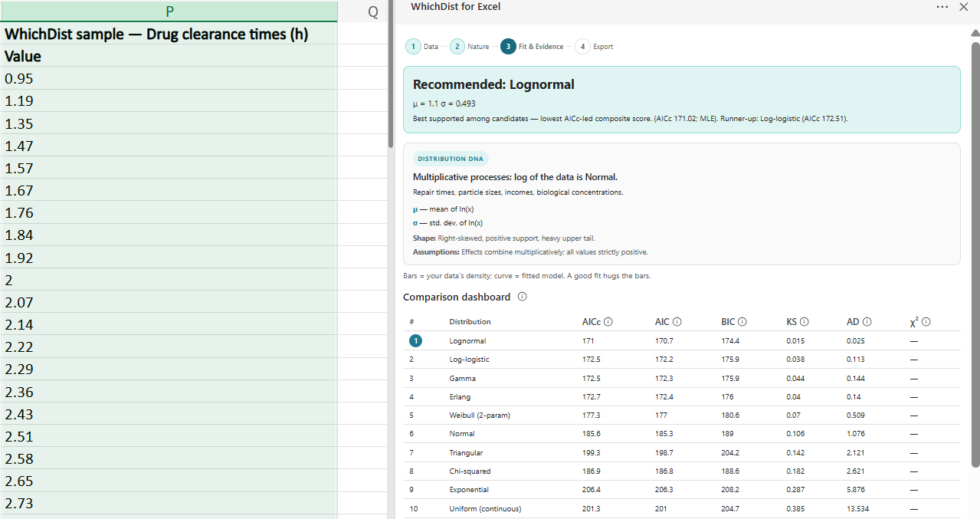Image resolution: width=980 pixels, height=519 pixels.
Task: Select column Q header
Action: pyautogui.click(x=372, y=11)
